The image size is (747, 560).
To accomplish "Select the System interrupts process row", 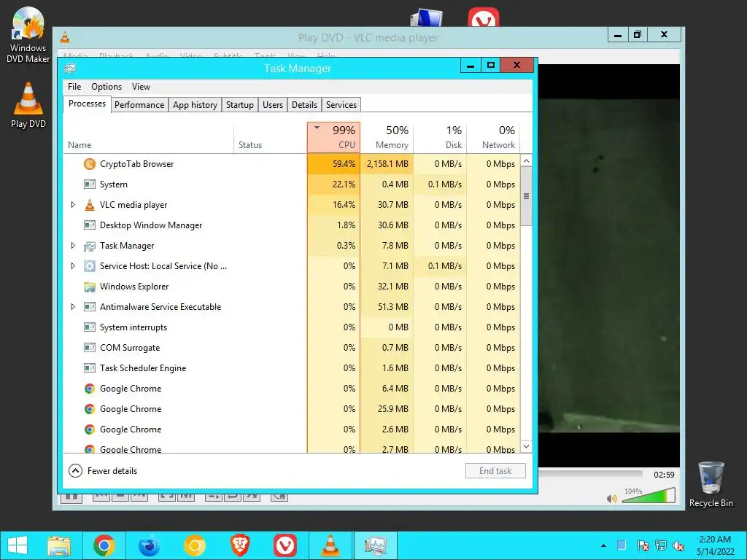I will point(291,327).
